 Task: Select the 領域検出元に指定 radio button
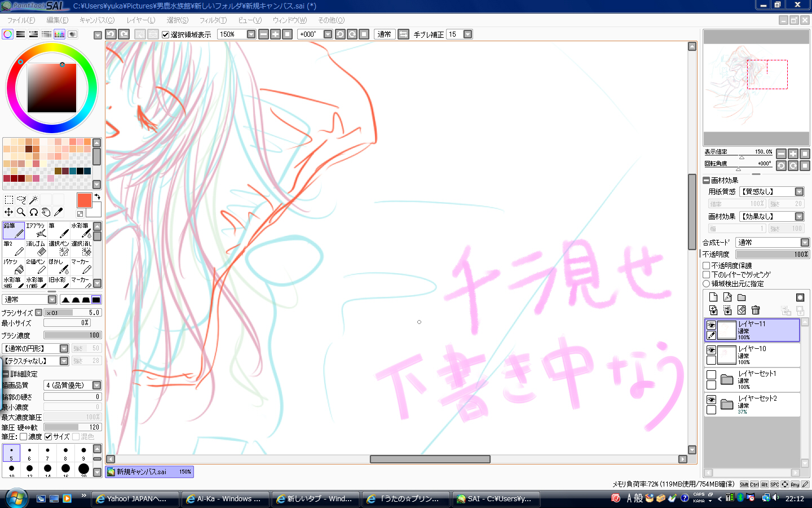click(706, 283)
